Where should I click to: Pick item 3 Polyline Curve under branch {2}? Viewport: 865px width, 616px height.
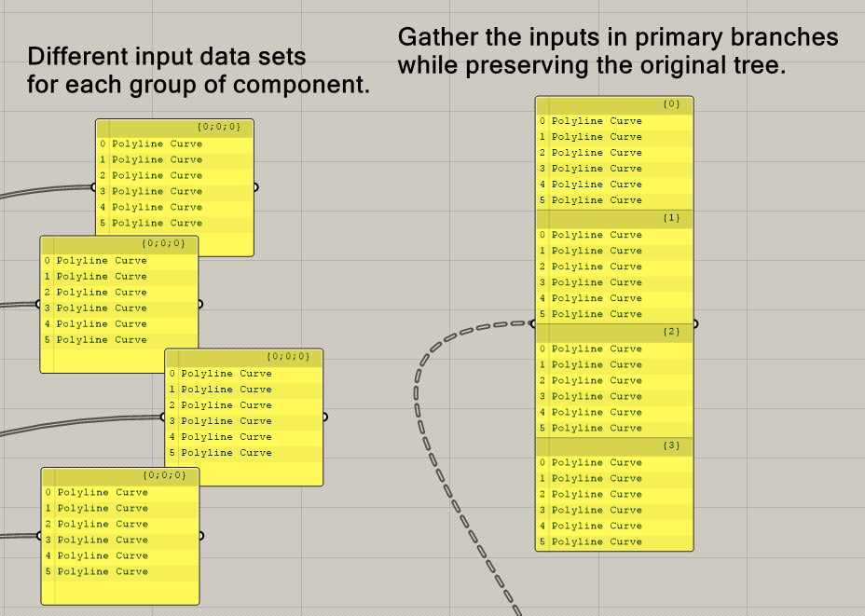[597, 396]
